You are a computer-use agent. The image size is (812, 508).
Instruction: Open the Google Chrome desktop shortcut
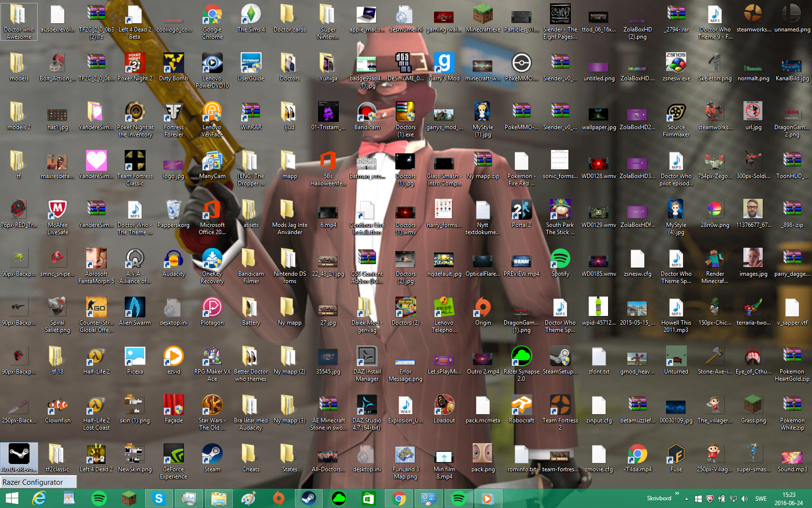pos(212,22)
